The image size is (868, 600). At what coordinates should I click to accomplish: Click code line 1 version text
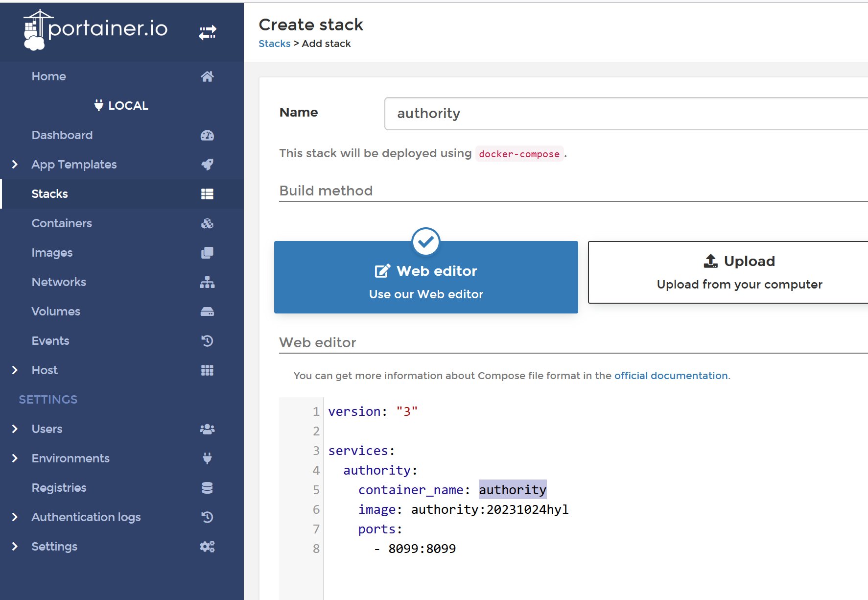pos(373,411)
